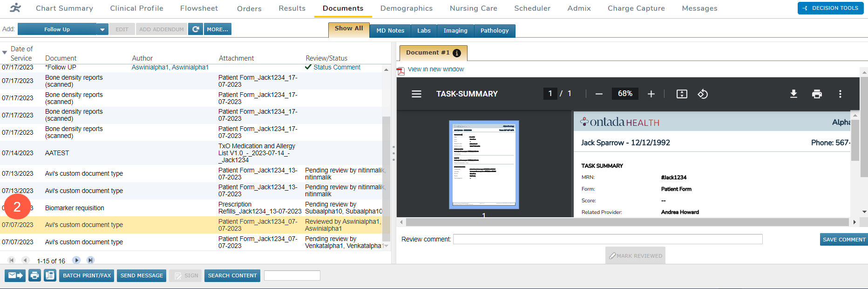The image size is (868, 289).
Task: Zoom out of the PDF with minus icon
Action: [x=599, y=94]
